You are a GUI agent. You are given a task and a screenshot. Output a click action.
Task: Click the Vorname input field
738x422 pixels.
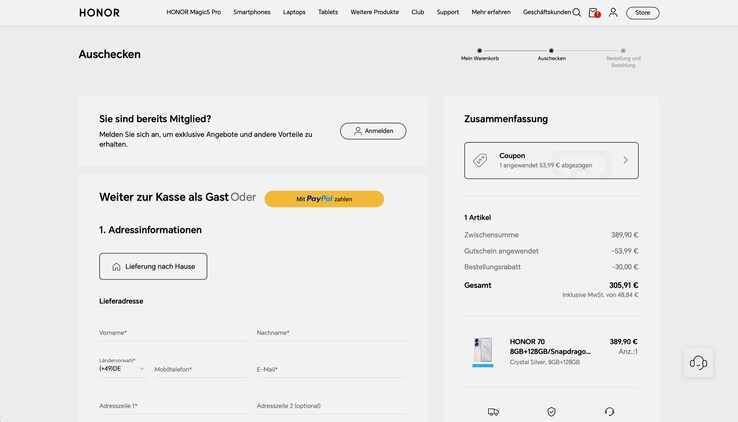coord(172,333)
